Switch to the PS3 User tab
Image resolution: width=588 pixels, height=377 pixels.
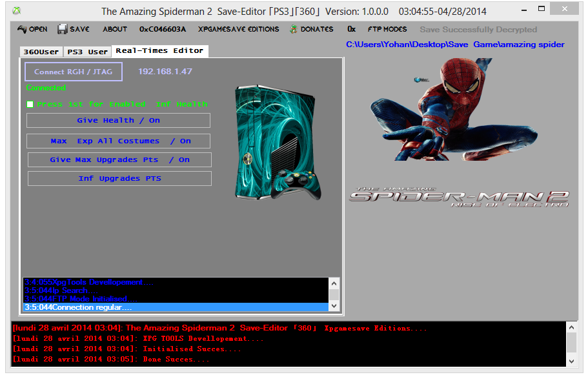[x=88, y=52]
